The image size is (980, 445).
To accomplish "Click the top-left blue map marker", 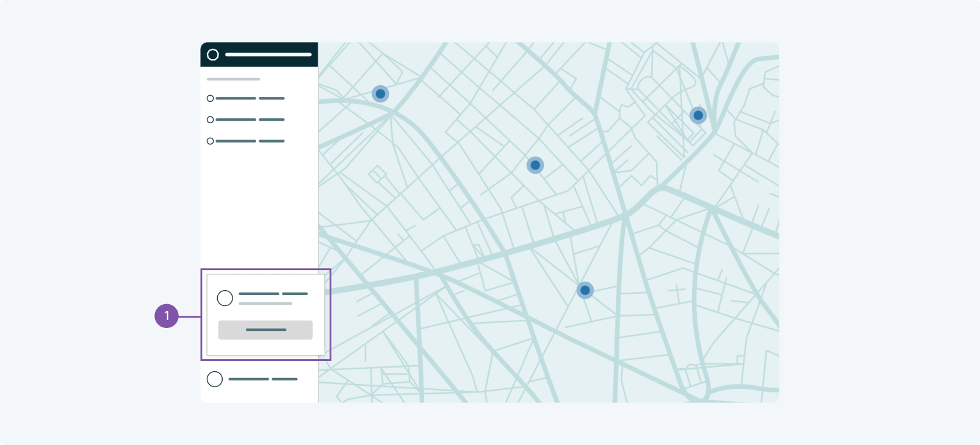I will point(380,94).
